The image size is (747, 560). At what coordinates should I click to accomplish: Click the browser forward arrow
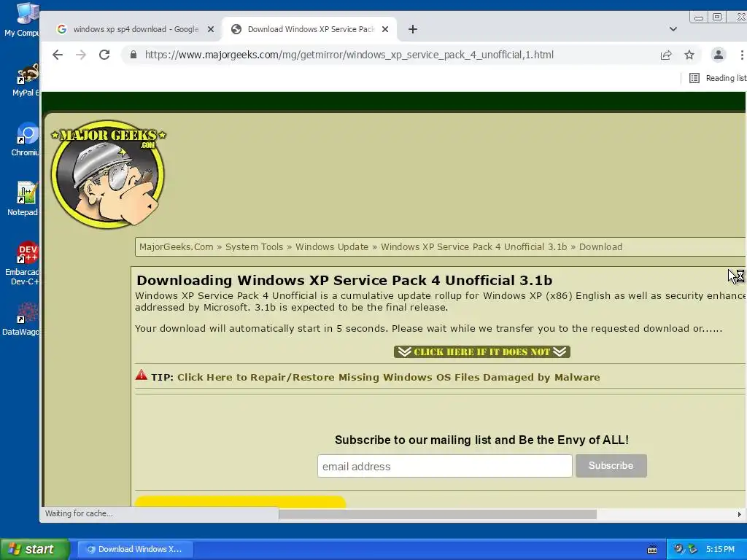(x=81, y=55)
